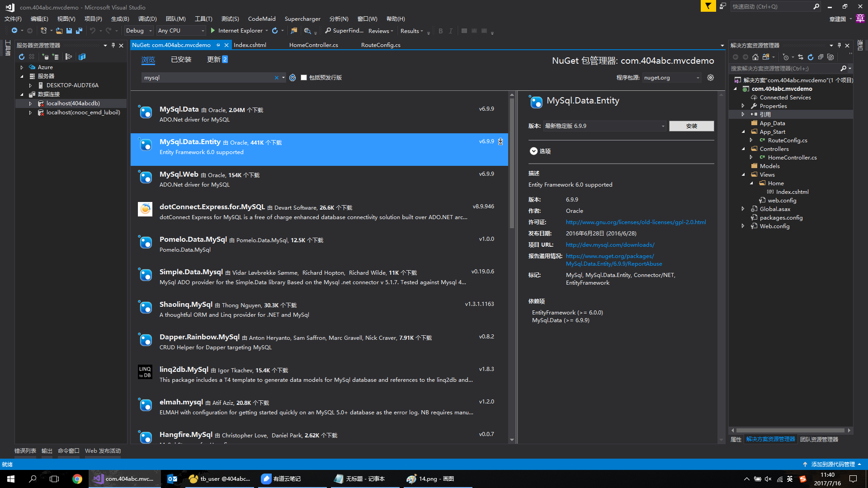Click Show All Files icon in Solution Explorer

tap(830, 57)
